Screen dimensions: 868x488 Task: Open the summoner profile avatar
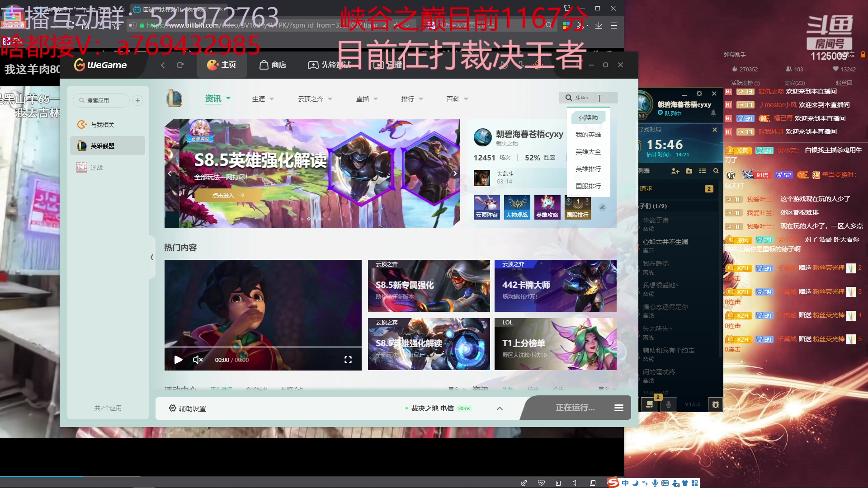482,137
